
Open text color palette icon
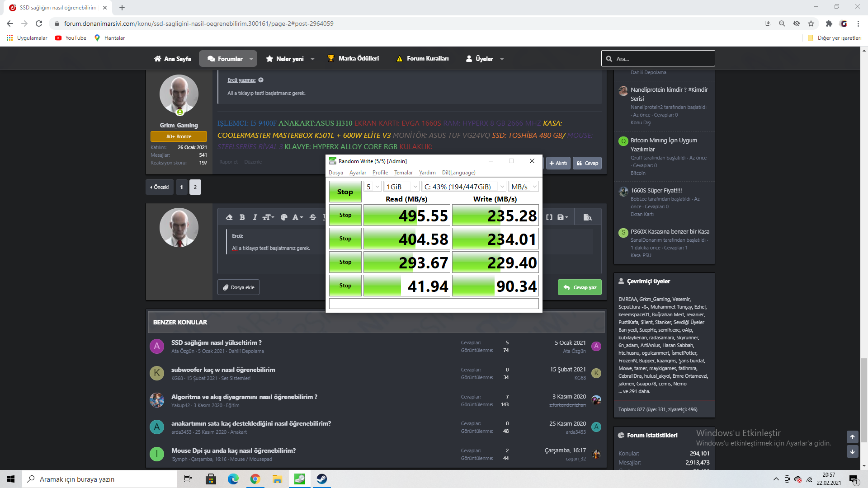click(284, 217)
